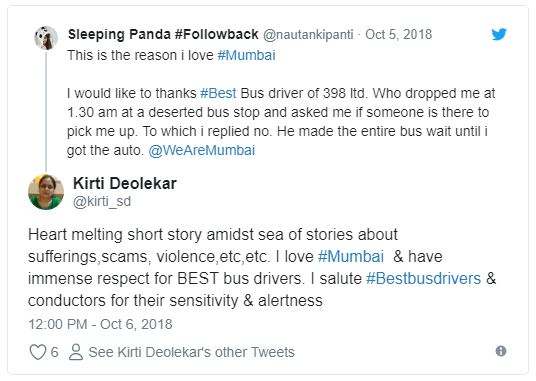The image size is (536, 381).
Task: Open the @nautankipanti handle
Action: coord(308,35)
